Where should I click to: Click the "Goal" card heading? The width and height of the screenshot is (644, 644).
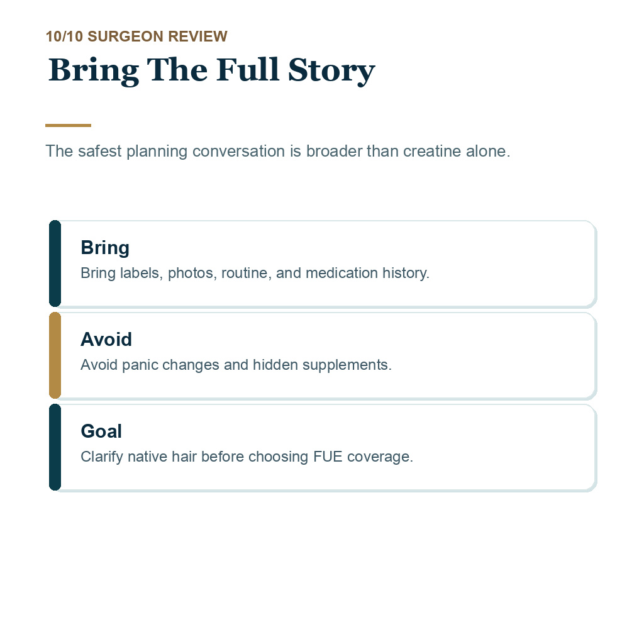(101, 431)
